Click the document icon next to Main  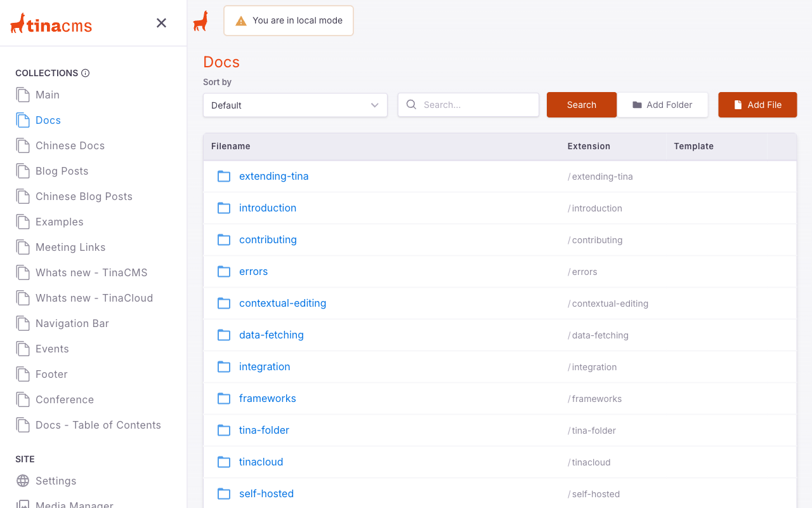pos(23,95)
